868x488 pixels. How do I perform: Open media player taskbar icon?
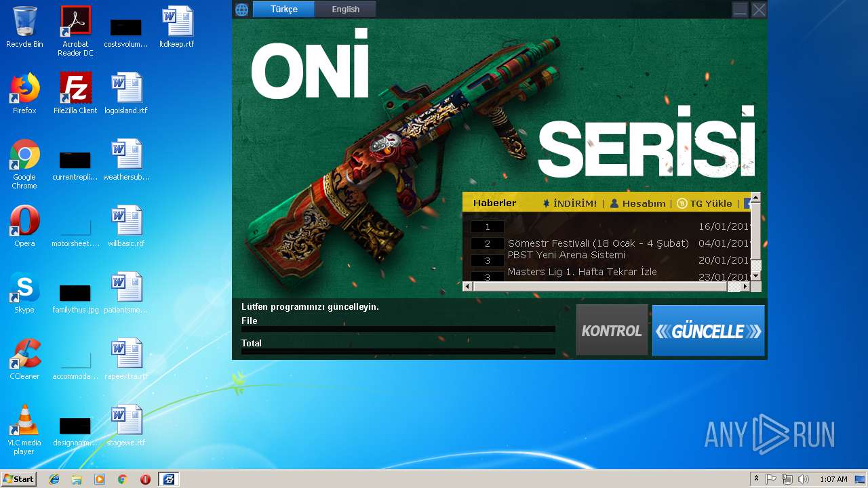[100, 479]
